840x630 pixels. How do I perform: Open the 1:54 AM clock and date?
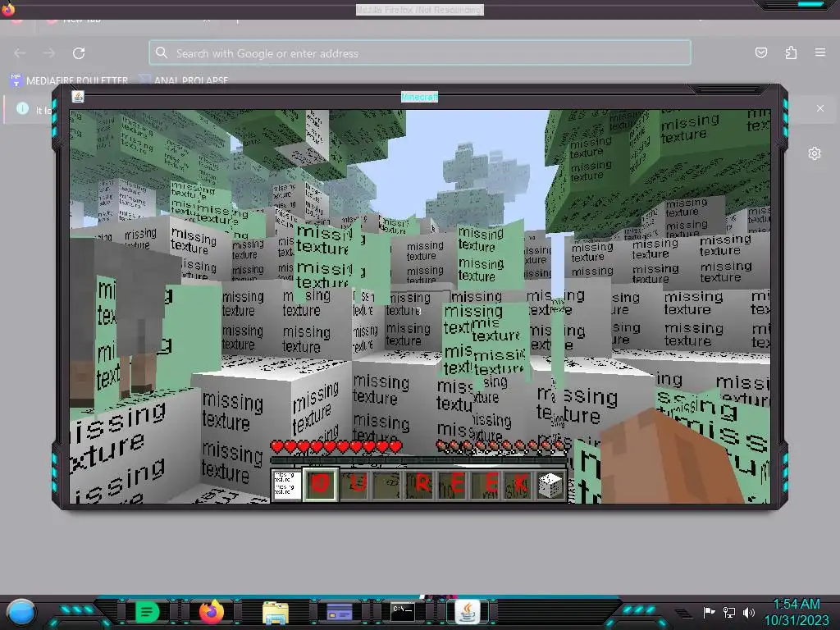(797, 612)
